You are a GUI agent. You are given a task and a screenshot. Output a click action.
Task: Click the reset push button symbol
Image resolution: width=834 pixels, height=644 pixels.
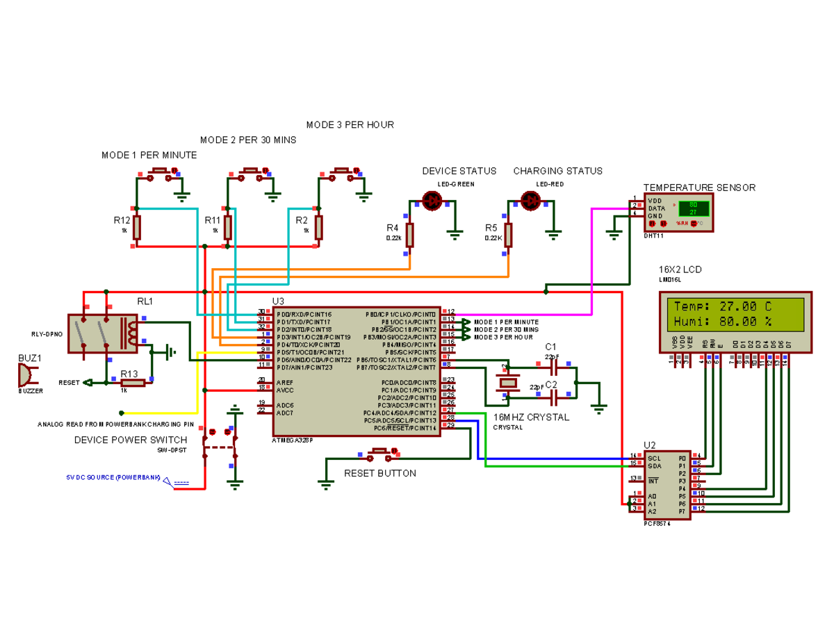coord(379,454)
